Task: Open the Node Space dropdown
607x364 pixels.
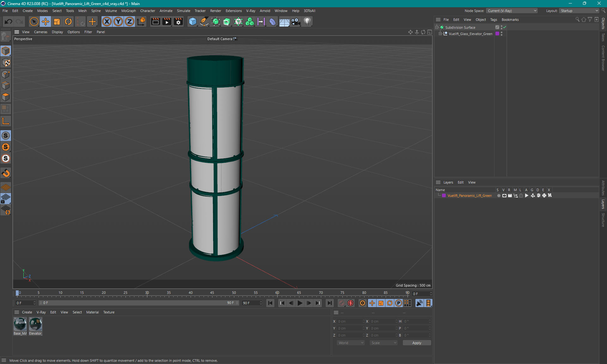Action: 512,11
